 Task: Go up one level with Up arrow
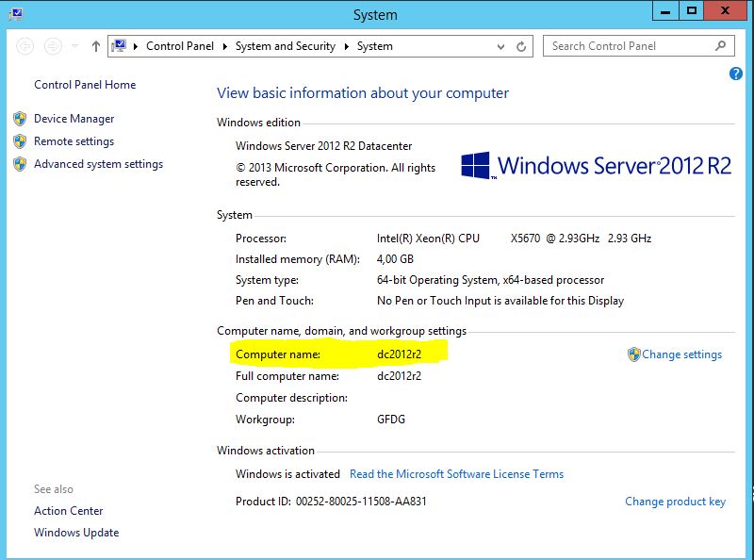(96, 46)
